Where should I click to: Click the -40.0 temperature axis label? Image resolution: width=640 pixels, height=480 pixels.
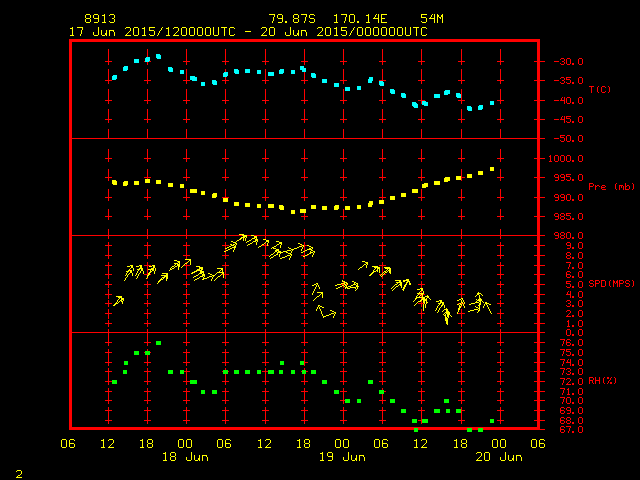568,100
